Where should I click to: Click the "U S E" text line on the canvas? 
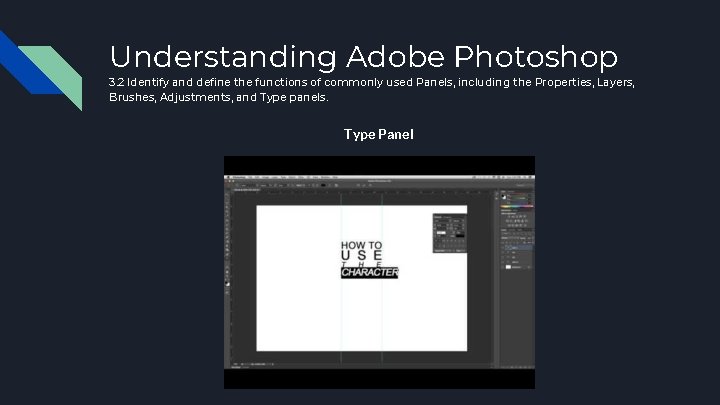[x=361, y=255]
